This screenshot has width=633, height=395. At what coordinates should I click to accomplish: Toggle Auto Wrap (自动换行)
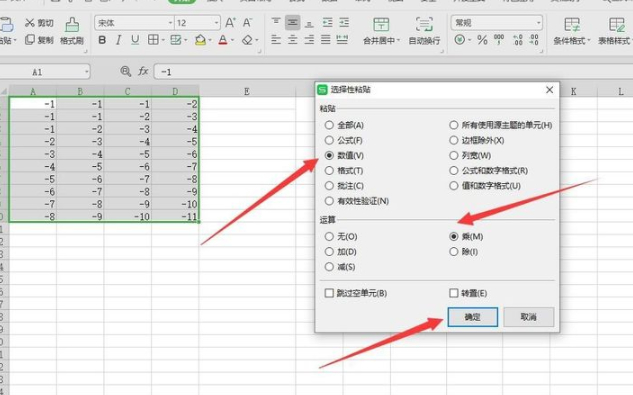[x=424, y=31]
